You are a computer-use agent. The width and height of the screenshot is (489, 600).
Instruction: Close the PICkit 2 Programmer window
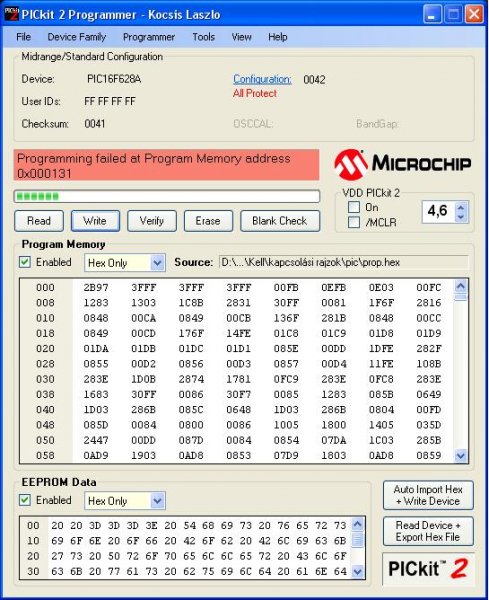coord(474,15)
